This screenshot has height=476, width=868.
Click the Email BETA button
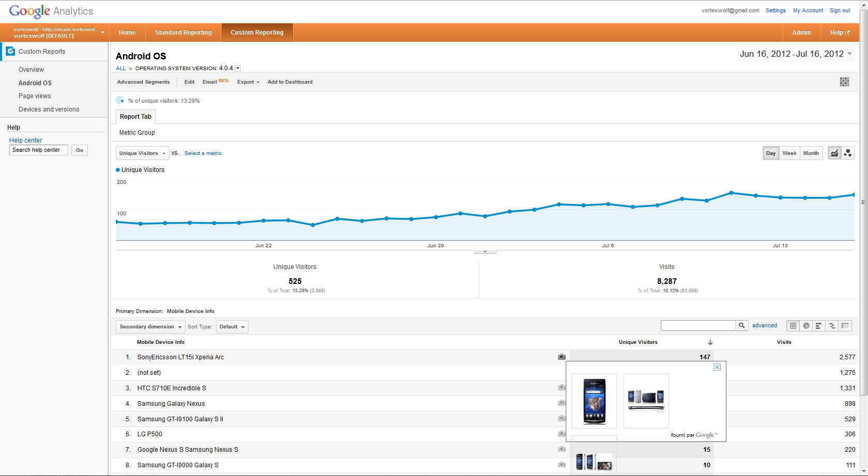click(x=215, y=82)
